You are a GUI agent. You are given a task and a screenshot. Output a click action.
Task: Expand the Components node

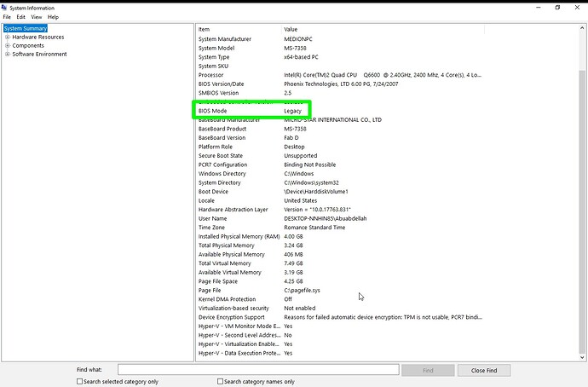click(x=7, y=45)
